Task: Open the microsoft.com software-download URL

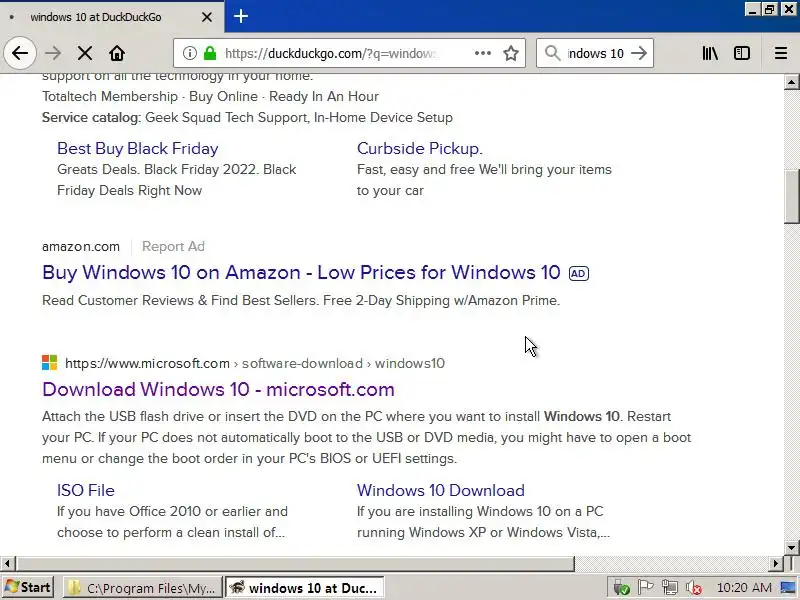Action: pyautogui.click(x=255, y=363)
